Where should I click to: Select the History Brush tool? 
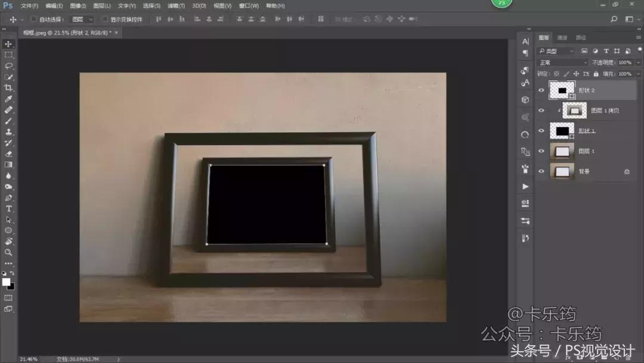tap(8, 143)
